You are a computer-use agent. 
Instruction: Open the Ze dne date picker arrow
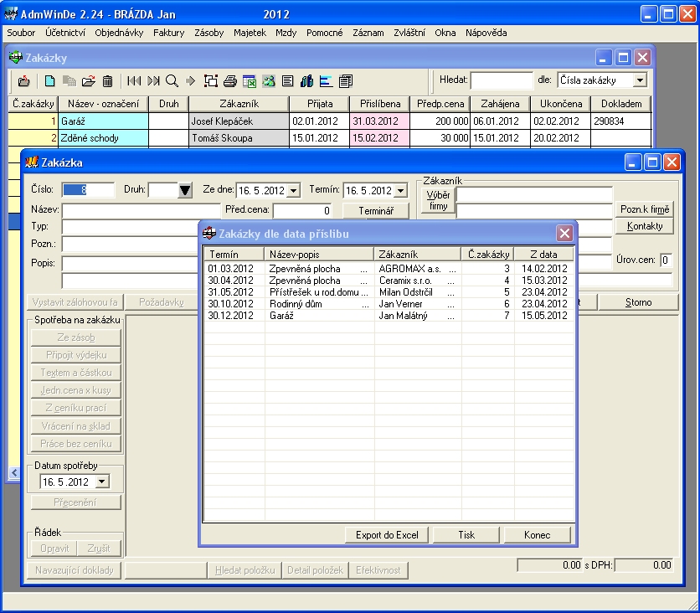point(293,191)
